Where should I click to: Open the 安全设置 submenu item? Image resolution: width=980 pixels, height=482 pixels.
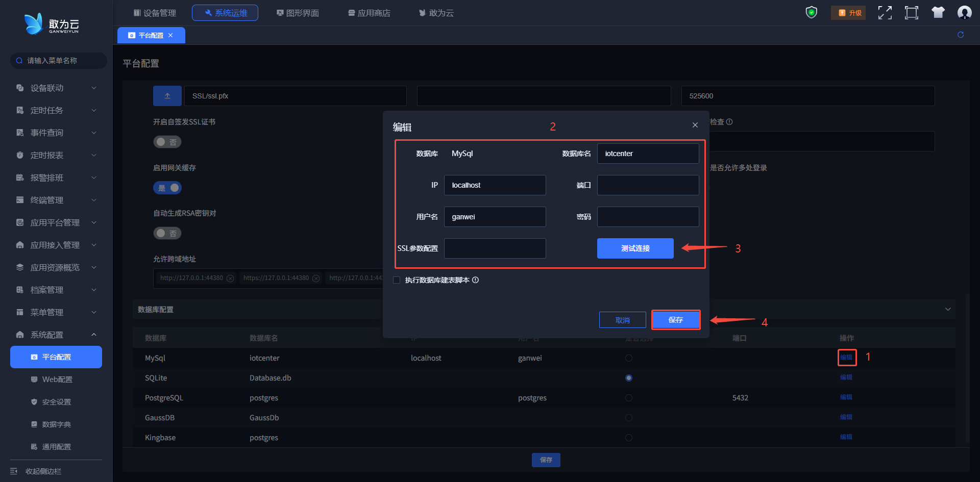tap(56, 402)
